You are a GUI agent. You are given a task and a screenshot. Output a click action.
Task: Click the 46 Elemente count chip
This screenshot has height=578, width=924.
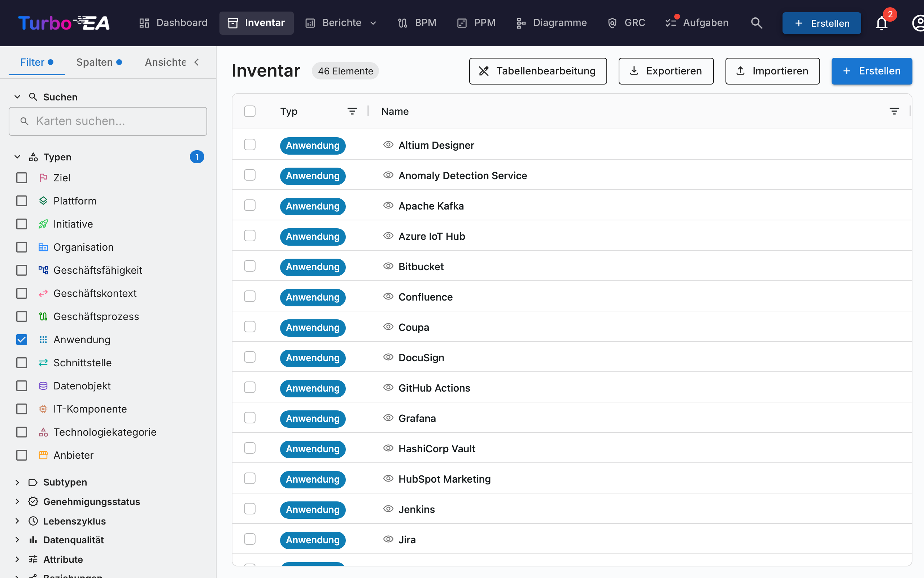point(345,71)
